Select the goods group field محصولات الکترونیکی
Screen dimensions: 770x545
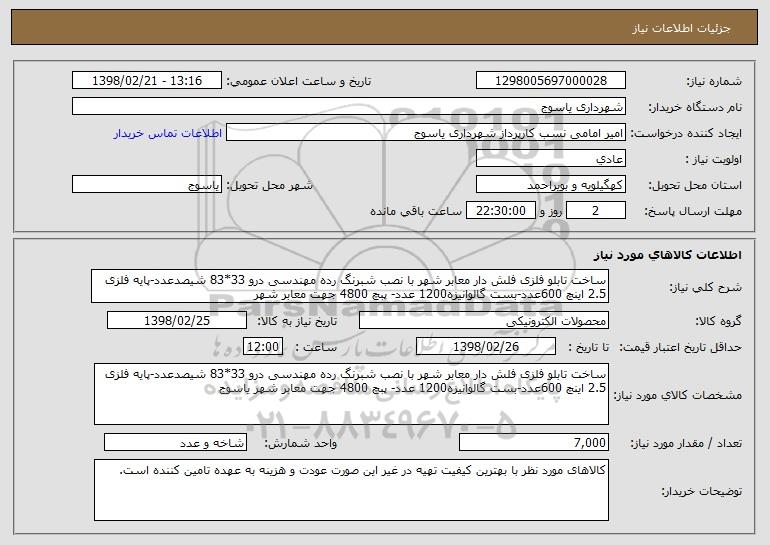coord(484,321)
